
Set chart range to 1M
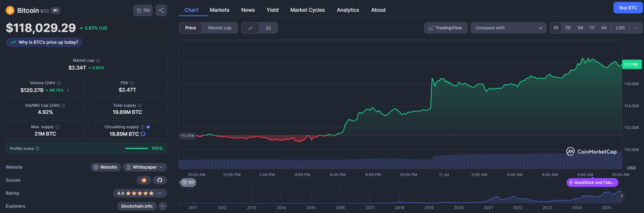point(580,28)
